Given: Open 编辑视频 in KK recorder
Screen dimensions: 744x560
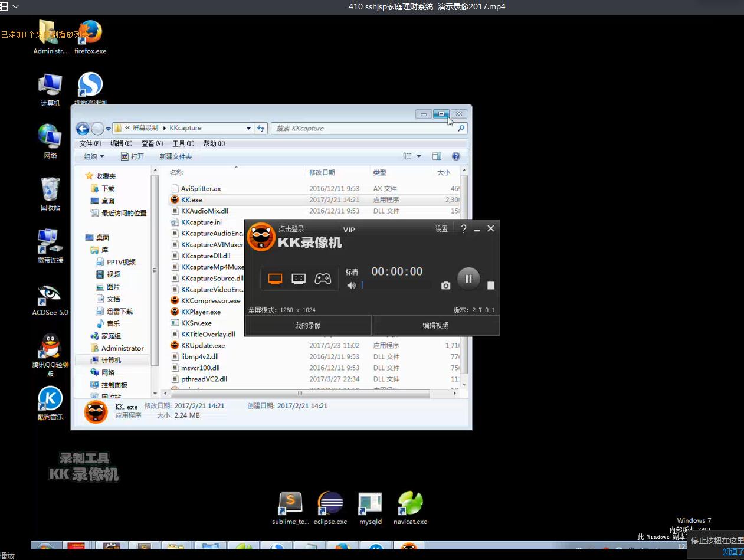Looking at the screenshot, I should click(436, 325).
